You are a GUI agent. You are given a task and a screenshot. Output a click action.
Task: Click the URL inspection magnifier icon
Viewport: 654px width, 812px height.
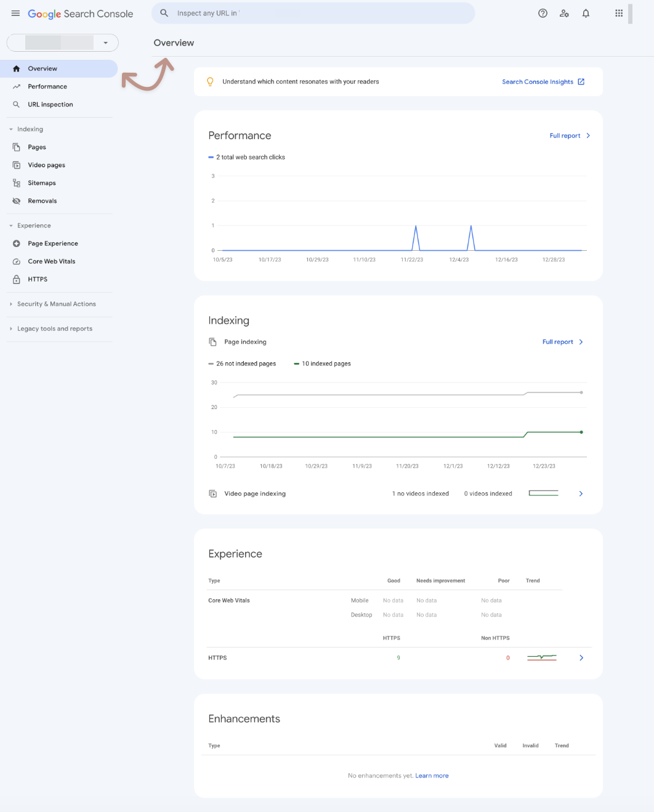17,104
